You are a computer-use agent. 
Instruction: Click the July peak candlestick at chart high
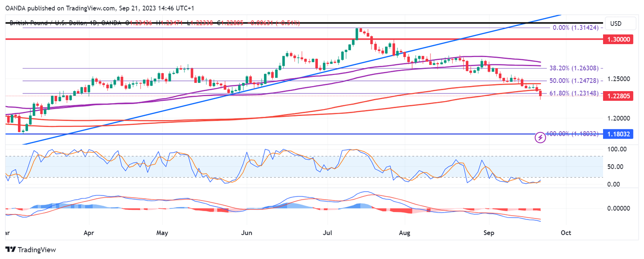click(x=357, y=34)
